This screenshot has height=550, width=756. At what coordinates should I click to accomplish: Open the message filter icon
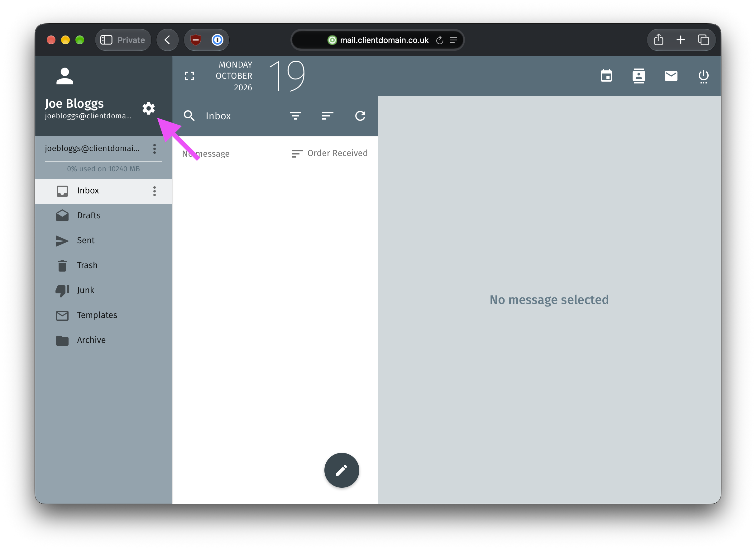(295, 116)
